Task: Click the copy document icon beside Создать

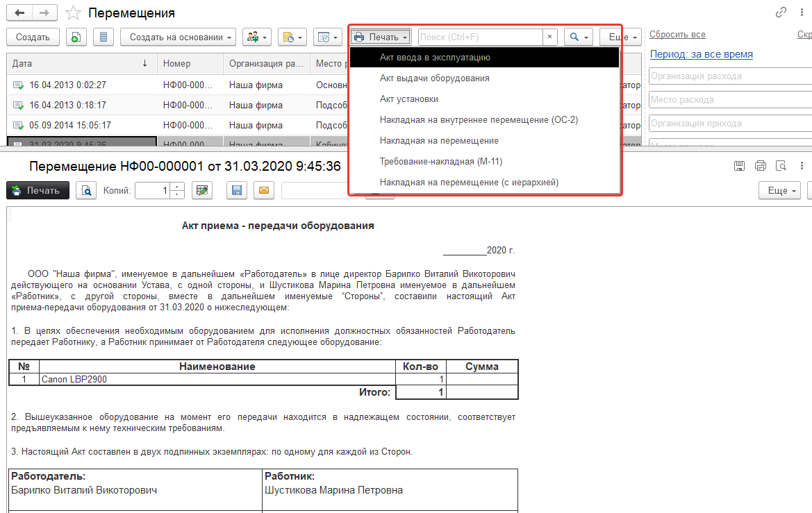Action: pyautogui.click(x=76, y=37)
